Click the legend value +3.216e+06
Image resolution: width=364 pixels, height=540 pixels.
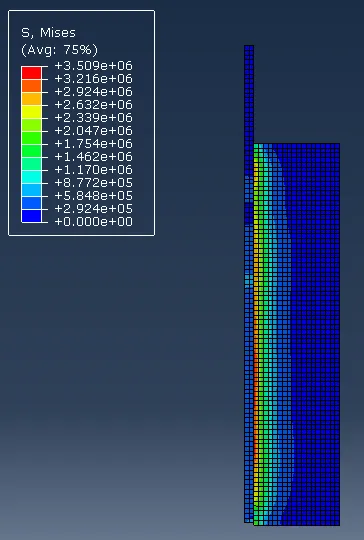(x=93, y=79)
